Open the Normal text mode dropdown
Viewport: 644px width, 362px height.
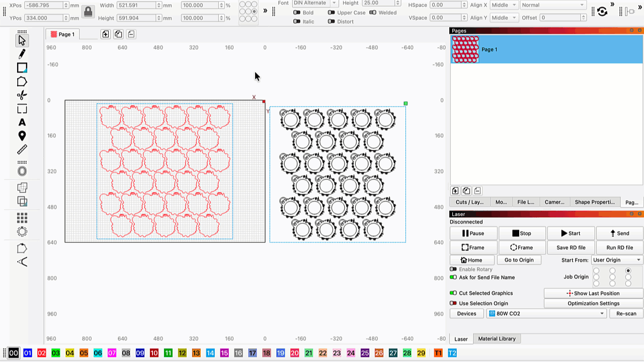click(553, 5)
